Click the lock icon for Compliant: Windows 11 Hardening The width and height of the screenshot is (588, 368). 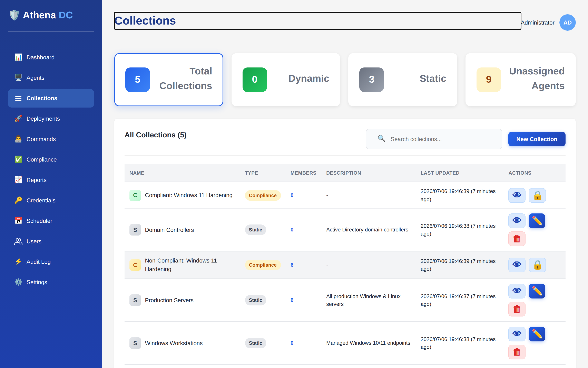(537, 195)
